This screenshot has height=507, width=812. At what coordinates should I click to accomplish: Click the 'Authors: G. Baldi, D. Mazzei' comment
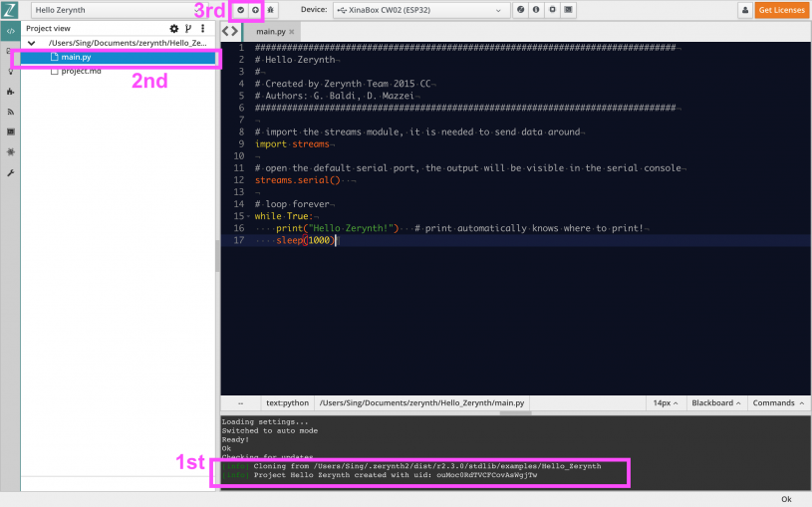click(334, 96)
